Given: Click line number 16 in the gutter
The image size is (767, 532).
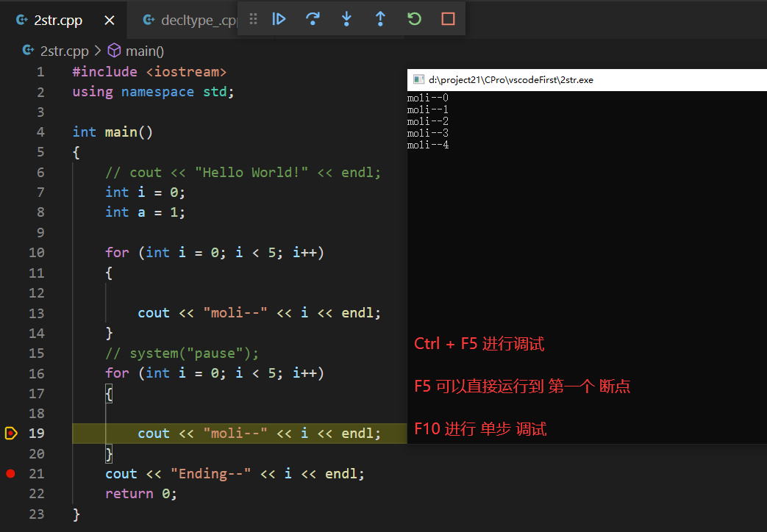Looking at the screenshot, I should (37, 373).
